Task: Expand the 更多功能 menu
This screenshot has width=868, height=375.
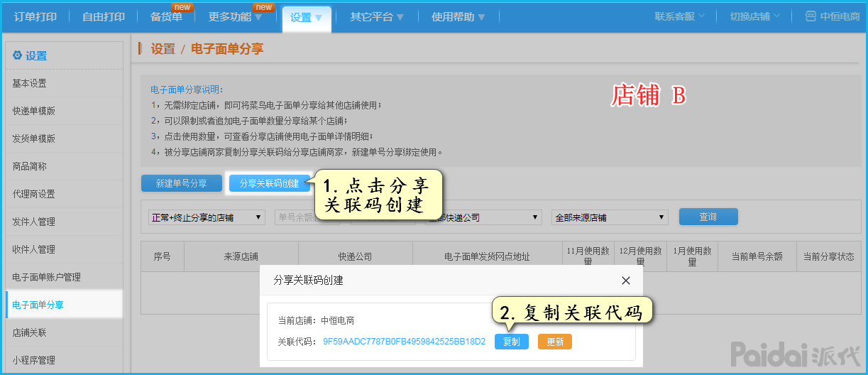Action: [235, 17]
